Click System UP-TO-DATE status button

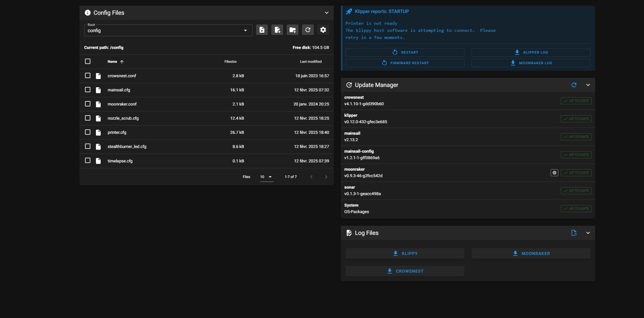pos(576,208)
